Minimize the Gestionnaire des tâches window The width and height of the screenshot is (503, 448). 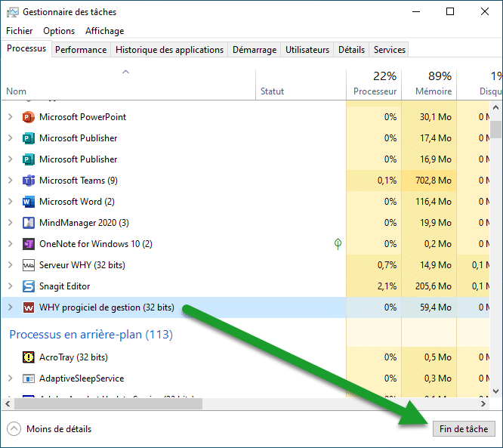[x=416, y=12]
